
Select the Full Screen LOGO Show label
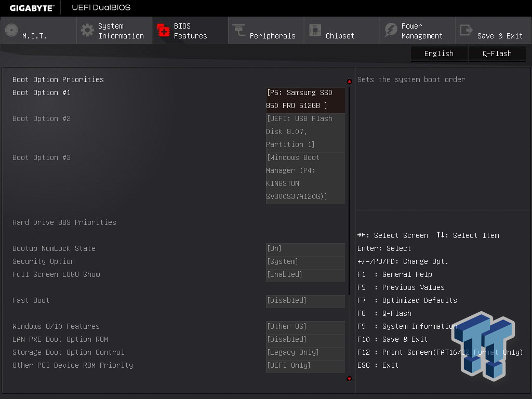click(56, 274)
